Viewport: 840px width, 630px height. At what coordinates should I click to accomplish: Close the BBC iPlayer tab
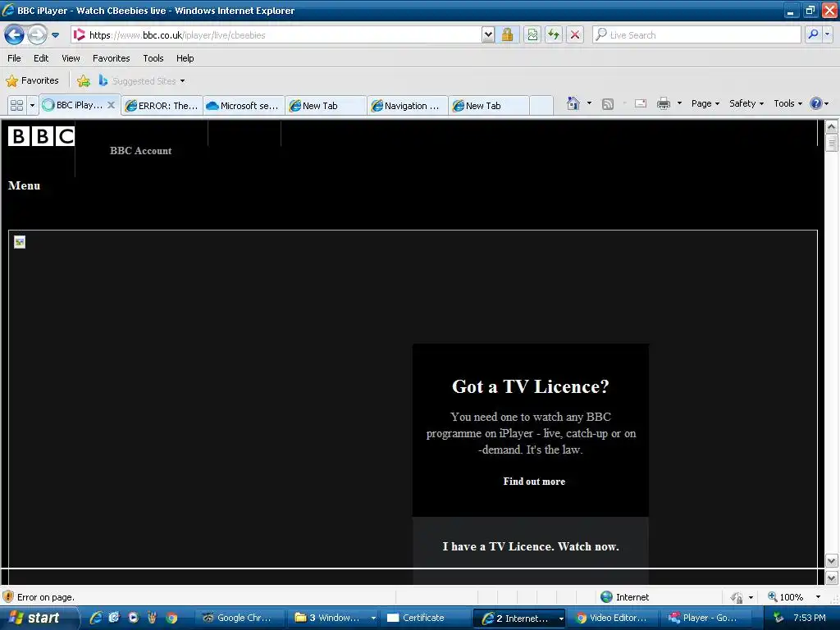click(x=111, y=105)
